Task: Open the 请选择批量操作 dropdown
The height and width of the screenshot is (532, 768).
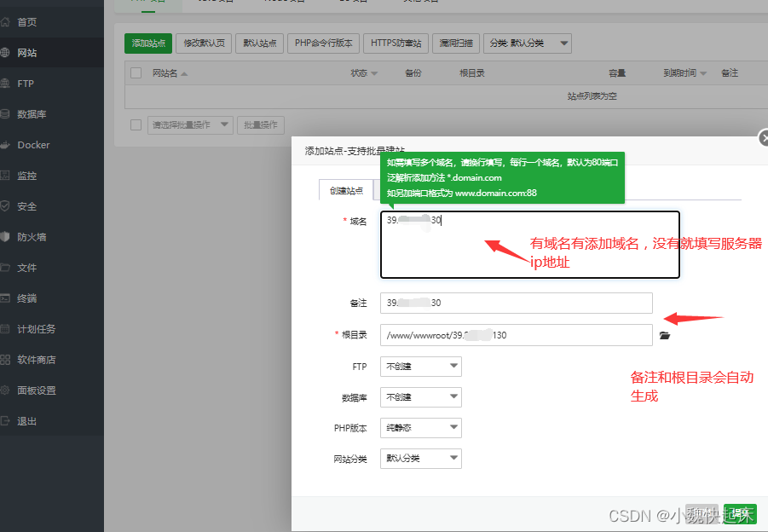Action: [x=190, y=125]
